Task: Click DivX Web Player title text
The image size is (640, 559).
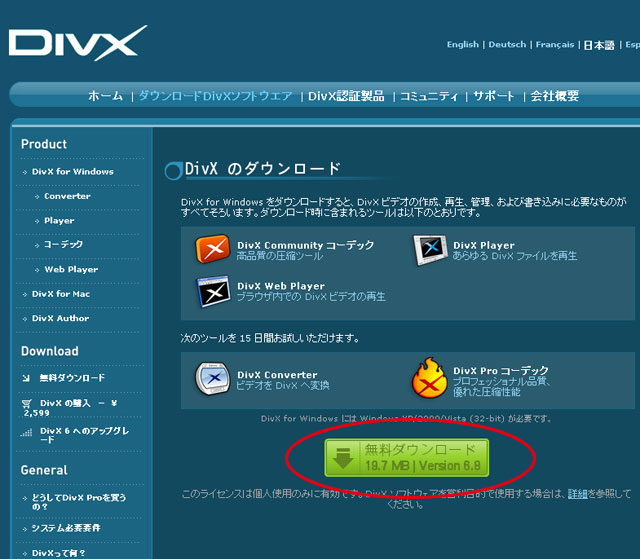Action: (281, 286)
